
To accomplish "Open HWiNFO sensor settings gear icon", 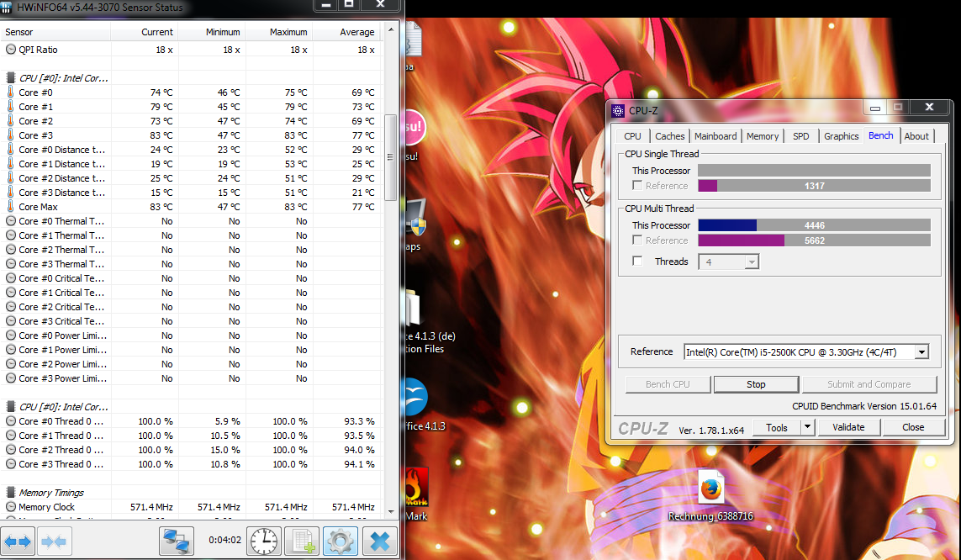I will coord(341,541).
